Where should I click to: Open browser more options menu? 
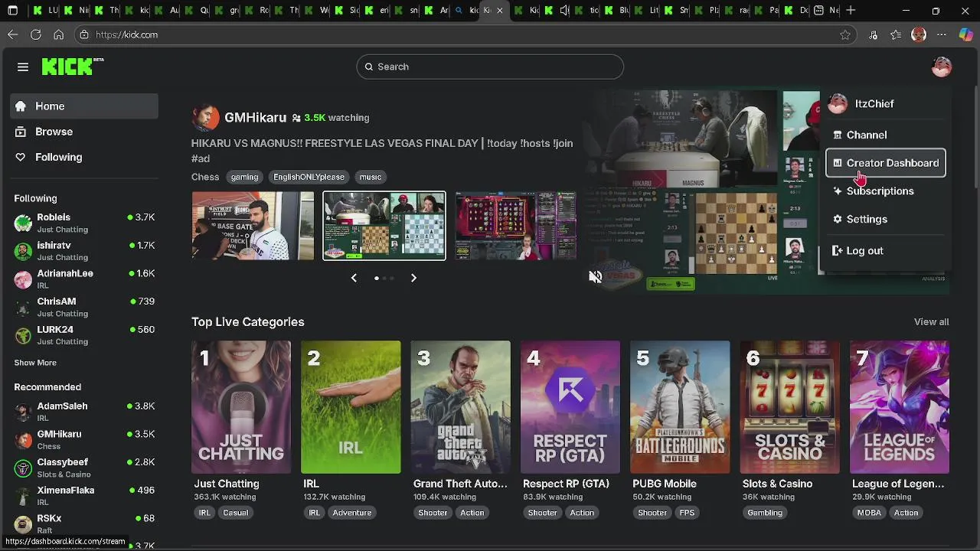pyautogui.click(x=942, y=34)
